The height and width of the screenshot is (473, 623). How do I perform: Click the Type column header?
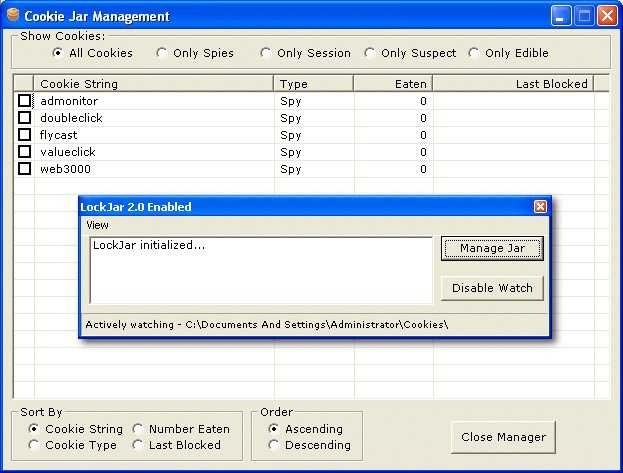coord(313,84)
